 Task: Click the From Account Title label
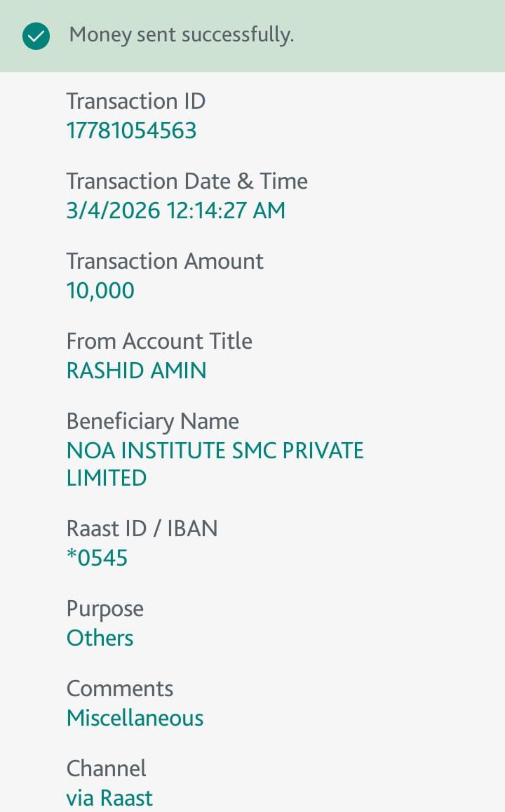[x=159, y=341]
